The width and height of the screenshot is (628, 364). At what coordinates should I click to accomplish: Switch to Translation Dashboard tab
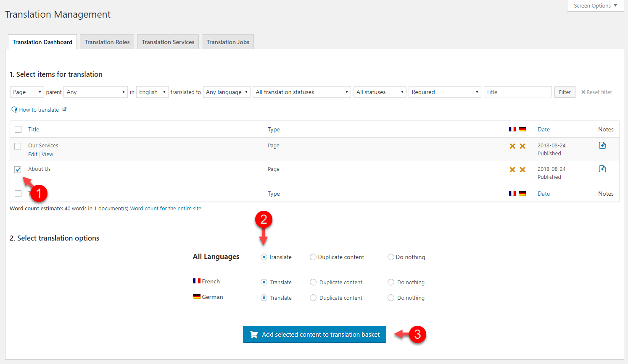[x=42, y=42]
